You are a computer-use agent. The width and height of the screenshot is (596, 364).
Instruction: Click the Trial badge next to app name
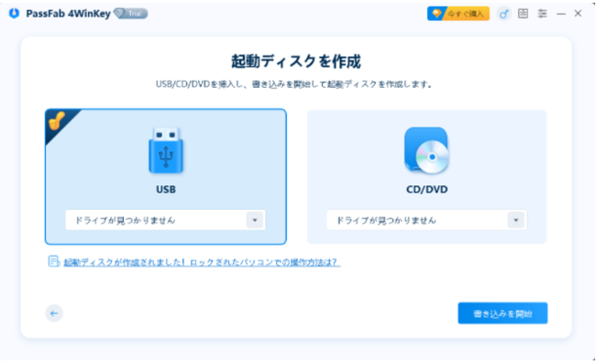pos(131,14)
